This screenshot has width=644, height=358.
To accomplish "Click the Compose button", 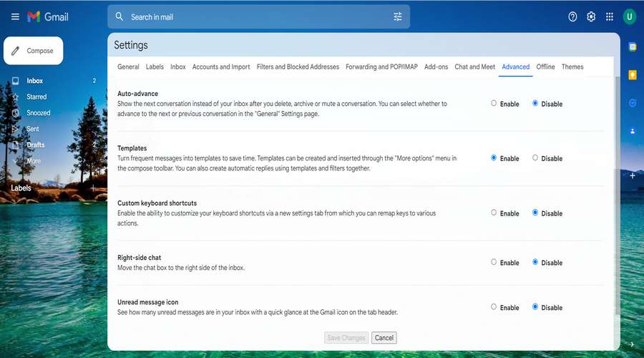I will pos(34,51).
